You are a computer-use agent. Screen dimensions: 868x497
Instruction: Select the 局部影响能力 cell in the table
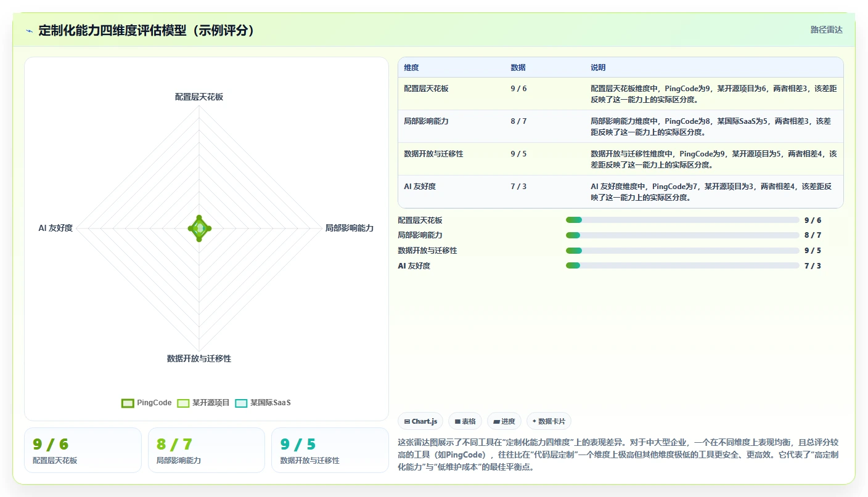point(426,121)
